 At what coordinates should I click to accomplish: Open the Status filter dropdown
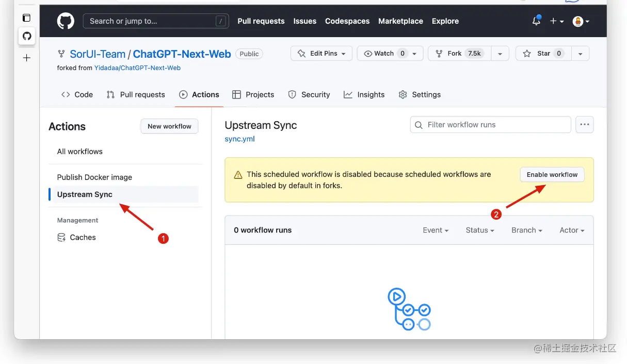480,230
